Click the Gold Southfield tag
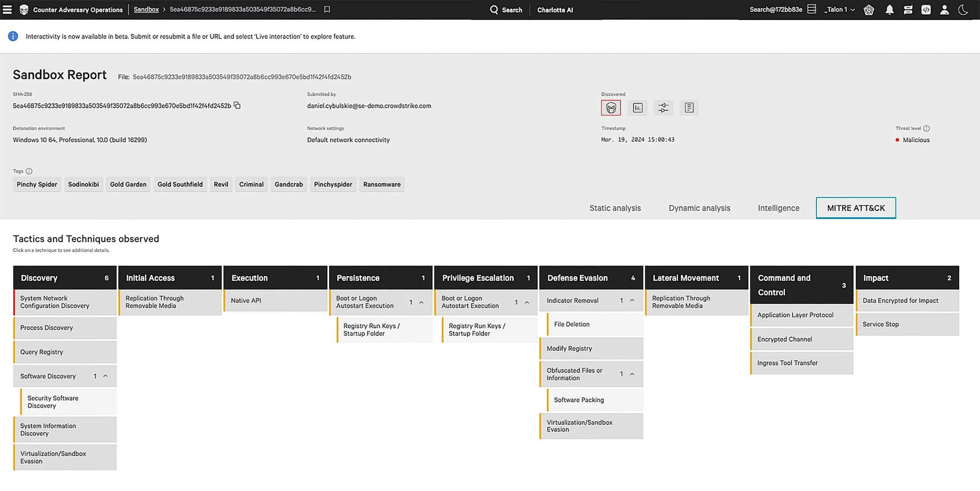Image resolution: width=980 pixels, height=491 pixels. coord(180,184)
